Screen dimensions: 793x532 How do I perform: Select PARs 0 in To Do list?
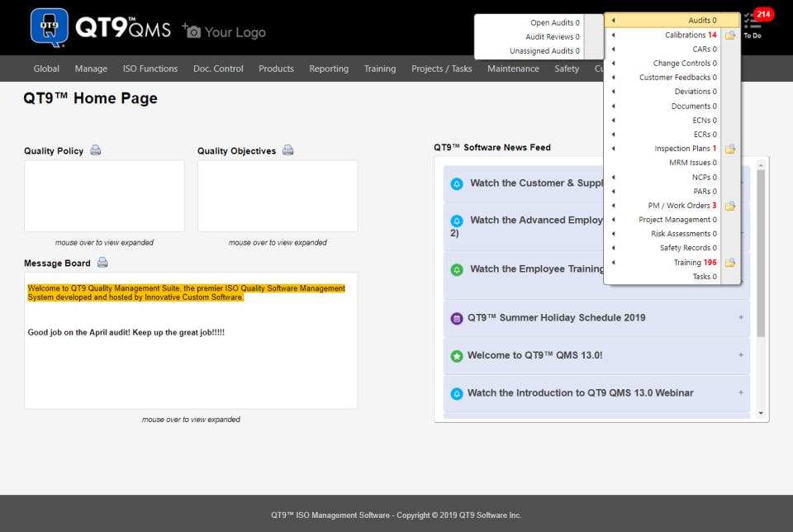(705, 192)
